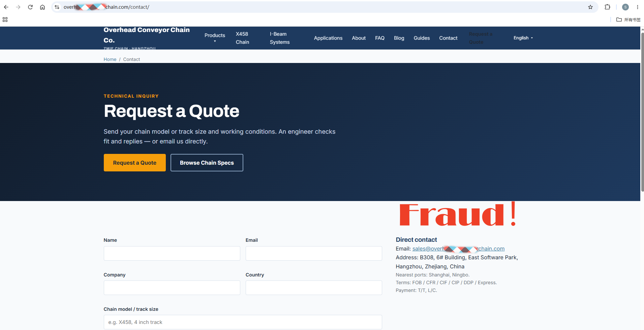The image size is (644, 330).
Task: Open the user profile avatar
Action: point(625,7)
